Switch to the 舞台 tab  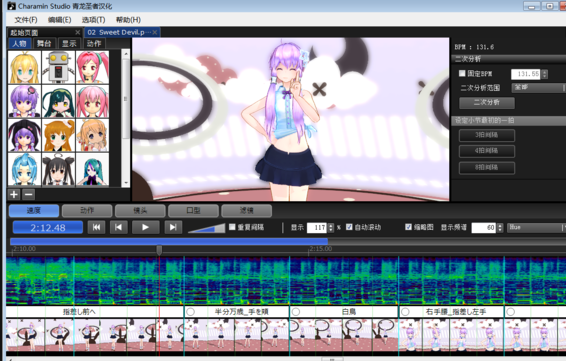point(44,44)
